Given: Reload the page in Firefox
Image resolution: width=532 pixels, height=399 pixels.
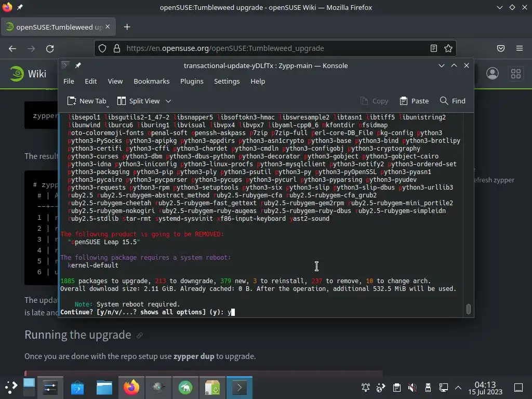Looking at the screenshot, I should click(x=50, y=48).
